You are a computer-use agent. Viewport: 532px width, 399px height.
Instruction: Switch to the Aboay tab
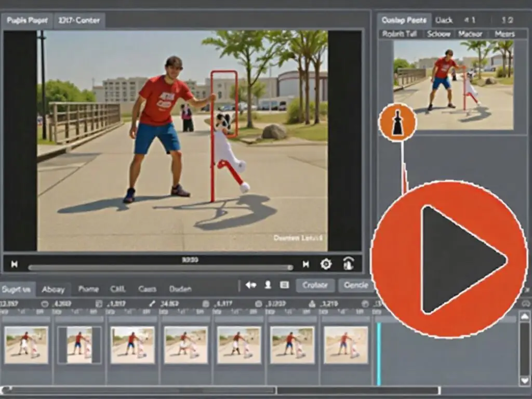(54, 289)
